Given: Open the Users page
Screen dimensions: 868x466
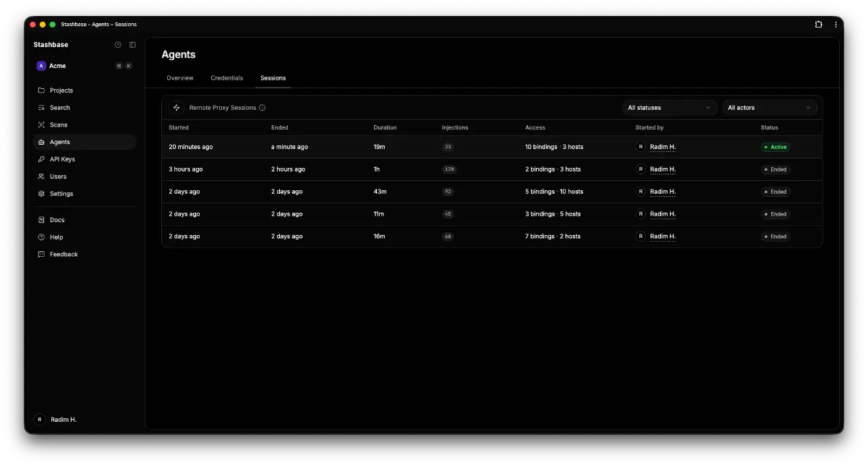Looking at the screenshot, I should point(85,177).
